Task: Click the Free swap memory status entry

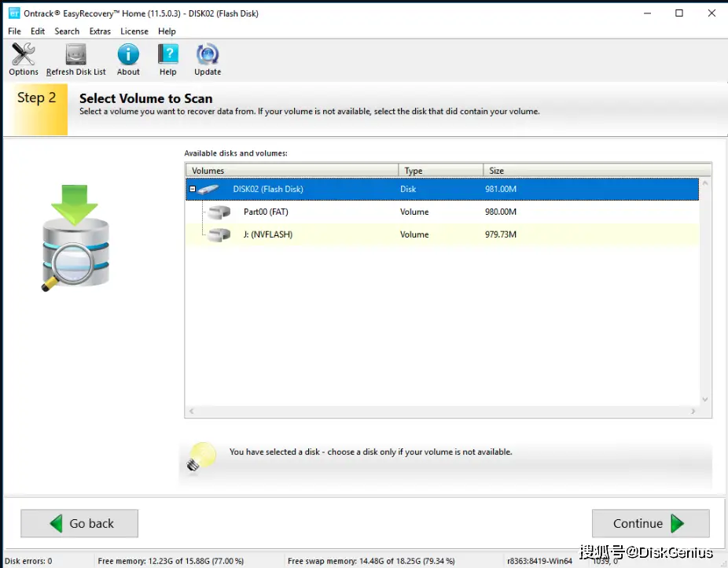Action: (371, 561)
